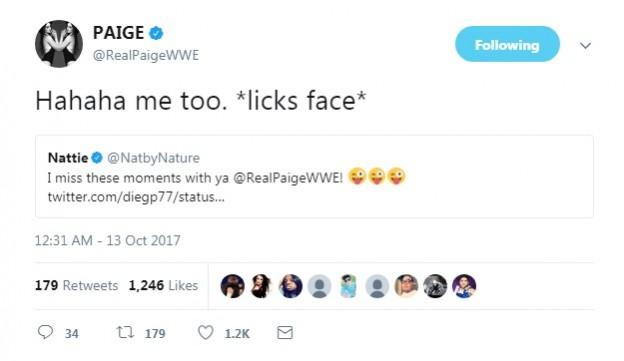Open the twitter.com/diegp77/status link
This screenshot has width=624, height=361.
point(136,197)
